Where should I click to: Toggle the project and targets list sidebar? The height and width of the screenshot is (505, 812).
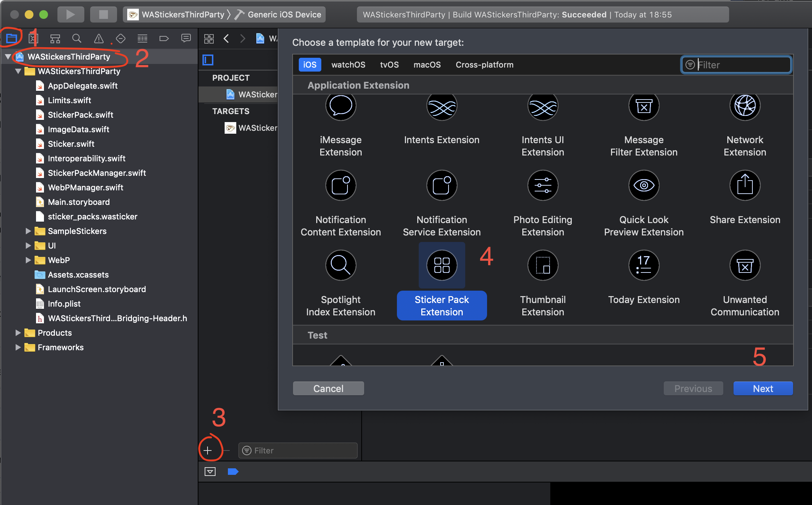pos(208,60)
